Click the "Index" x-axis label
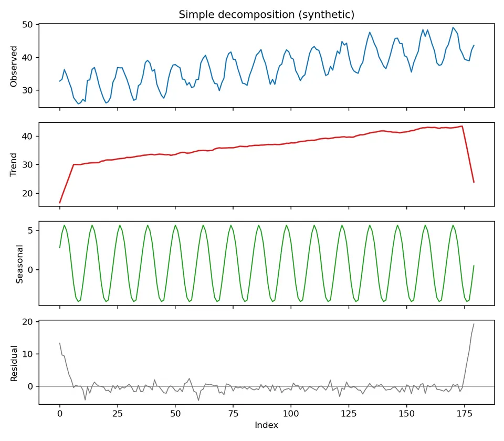Image resolution: width=504 pixels, height=441 pixels. pyautogui.click(x=267, y=425)
